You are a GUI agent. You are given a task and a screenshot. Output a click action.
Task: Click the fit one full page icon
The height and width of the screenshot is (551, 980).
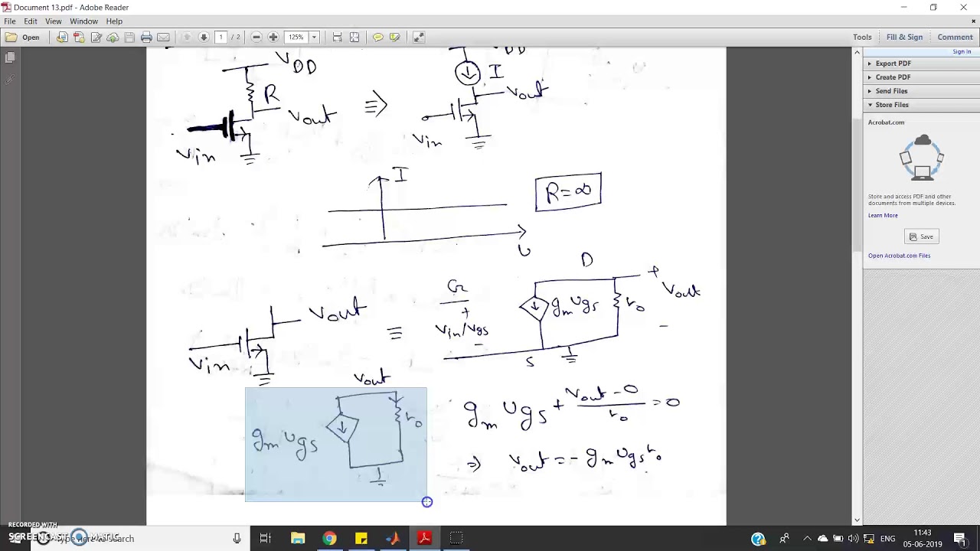354,37
